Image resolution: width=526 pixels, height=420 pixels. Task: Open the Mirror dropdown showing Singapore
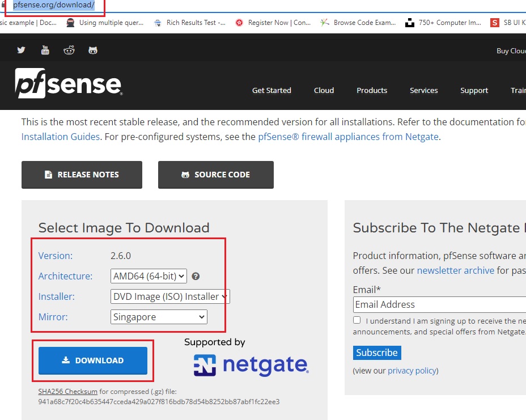click(159, 317)
